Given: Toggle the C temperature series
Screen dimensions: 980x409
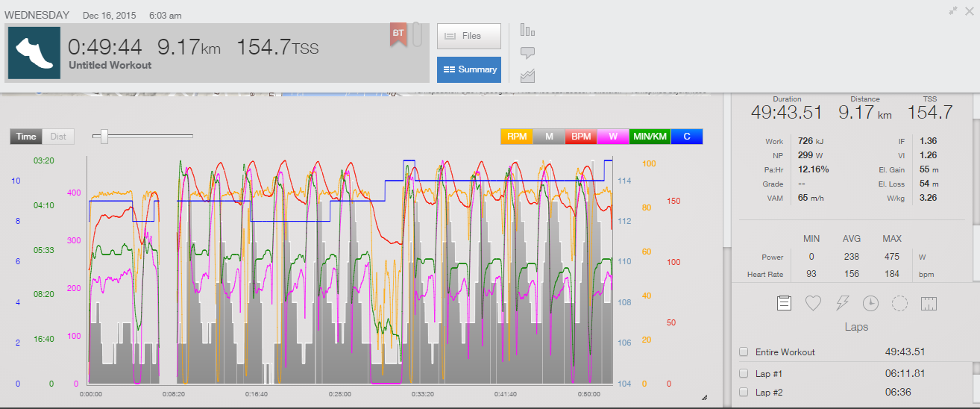Looking at the screenshot, I should pos(687,137).
